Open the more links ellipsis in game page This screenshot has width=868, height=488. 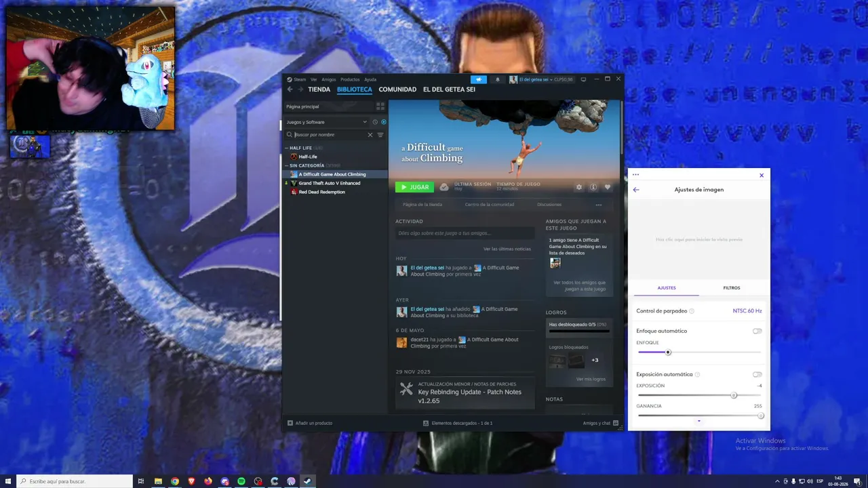[599, 205]
